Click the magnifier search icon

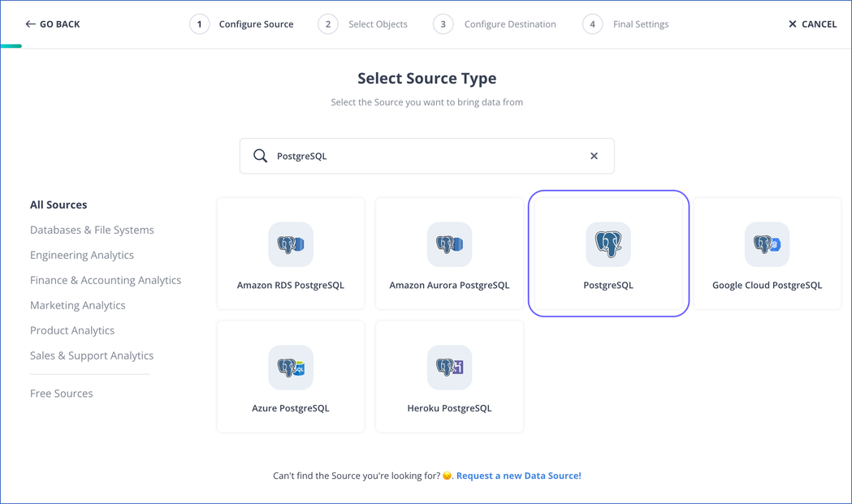260,156
